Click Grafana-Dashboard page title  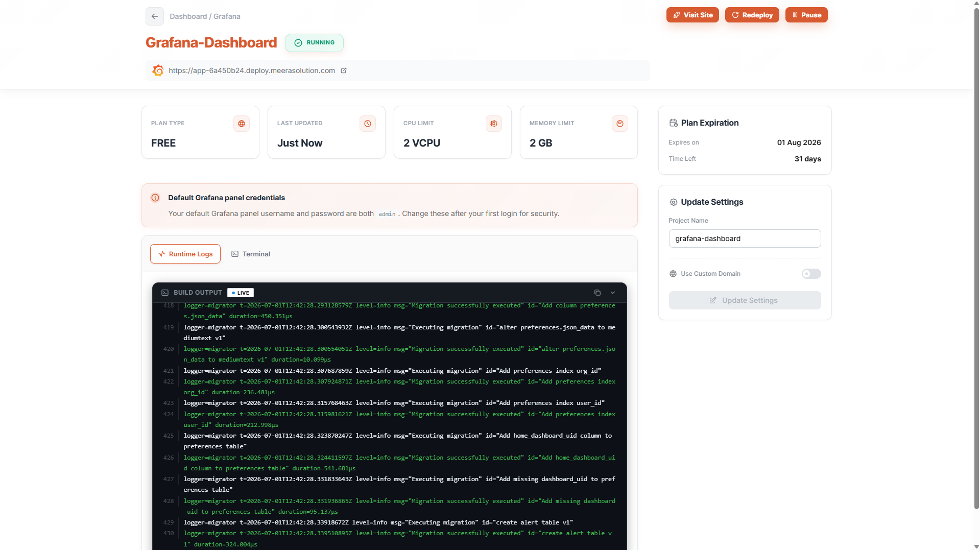(211, 42)
